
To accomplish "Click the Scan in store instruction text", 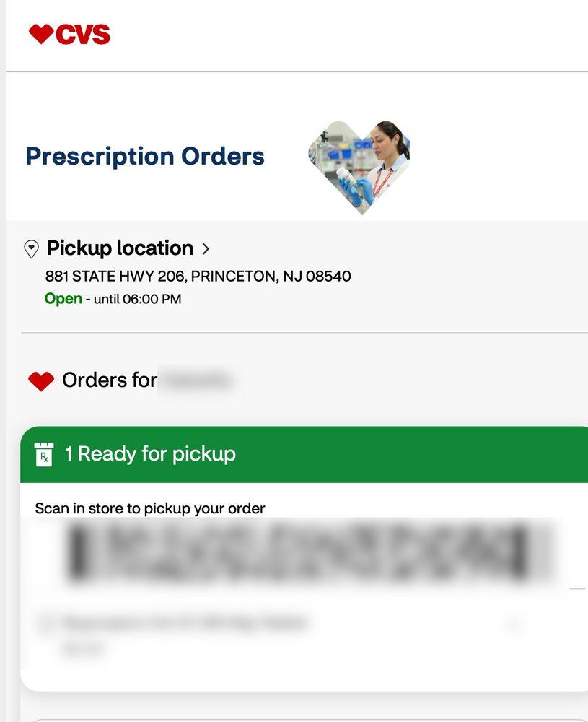I will click(x=150, y=508).
